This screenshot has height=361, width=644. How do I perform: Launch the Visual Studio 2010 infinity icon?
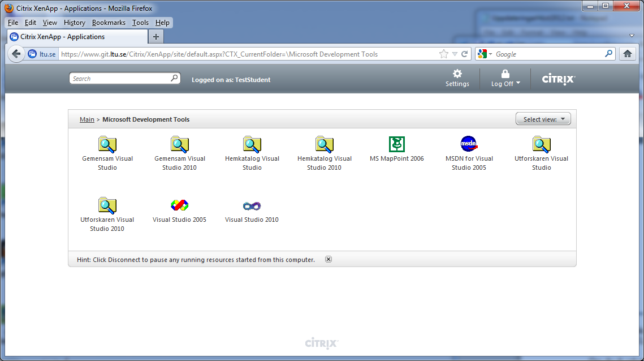pos(252,205)
